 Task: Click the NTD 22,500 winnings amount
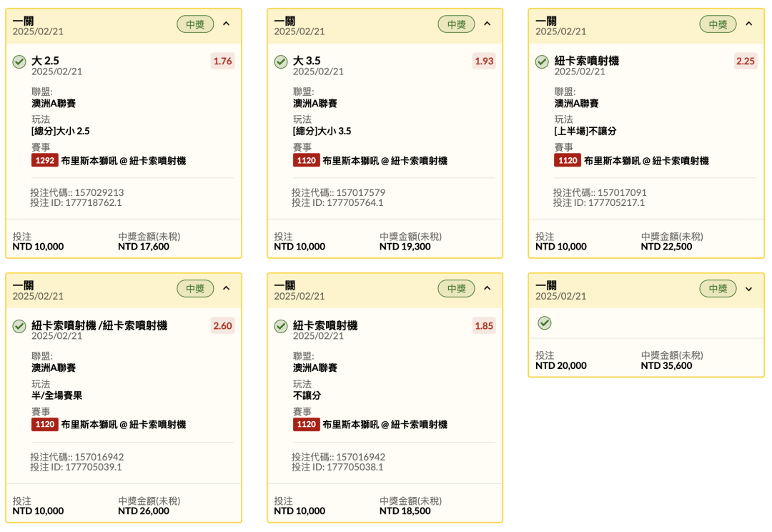[667, 246]
